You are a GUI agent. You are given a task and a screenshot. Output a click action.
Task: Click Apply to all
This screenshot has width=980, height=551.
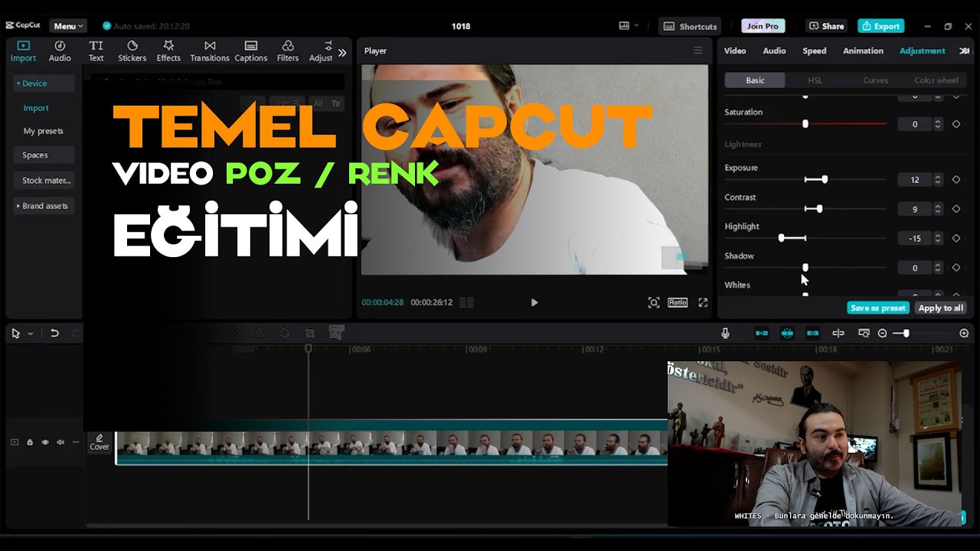941,308
